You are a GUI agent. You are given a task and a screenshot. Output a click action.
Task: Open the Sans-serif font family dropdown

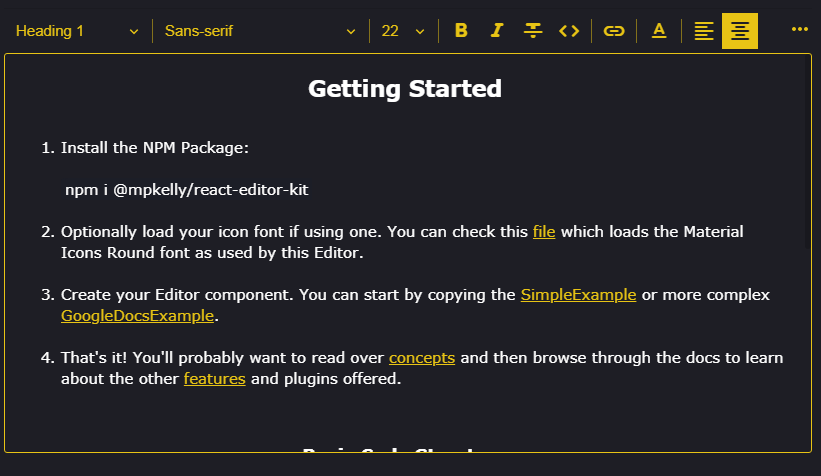tap(260, 31)
